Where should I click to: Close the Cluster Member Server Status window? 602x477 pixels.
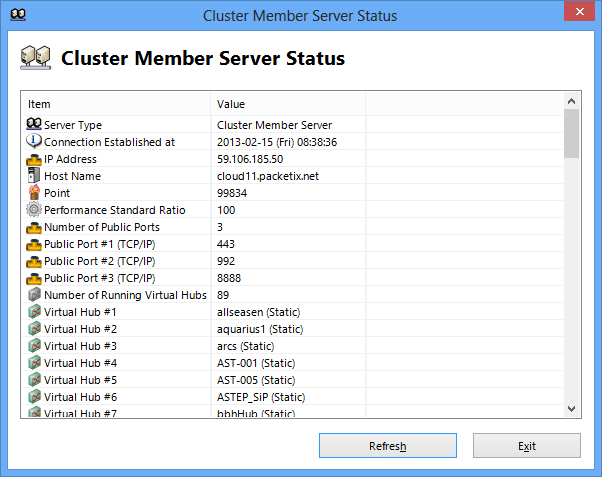577,13
